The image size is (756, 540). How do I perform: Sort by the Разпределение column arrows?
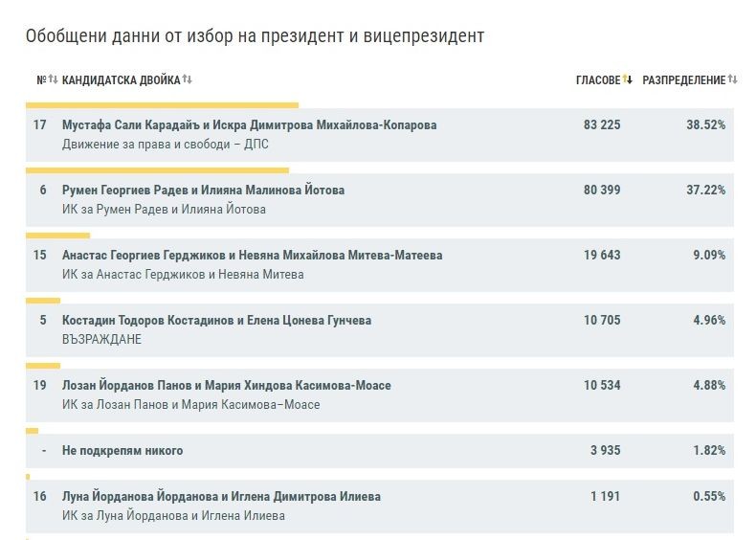[732, 79]
